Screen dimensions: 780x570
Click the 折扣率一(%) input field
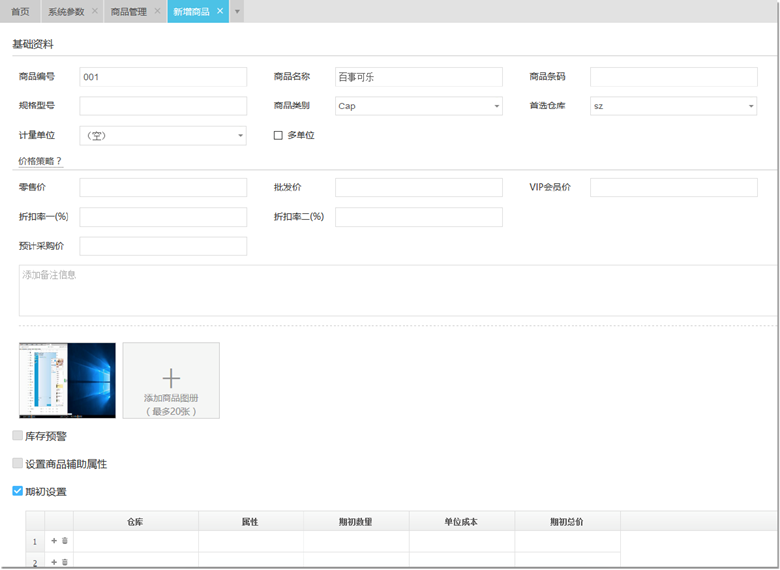[163, 217]
